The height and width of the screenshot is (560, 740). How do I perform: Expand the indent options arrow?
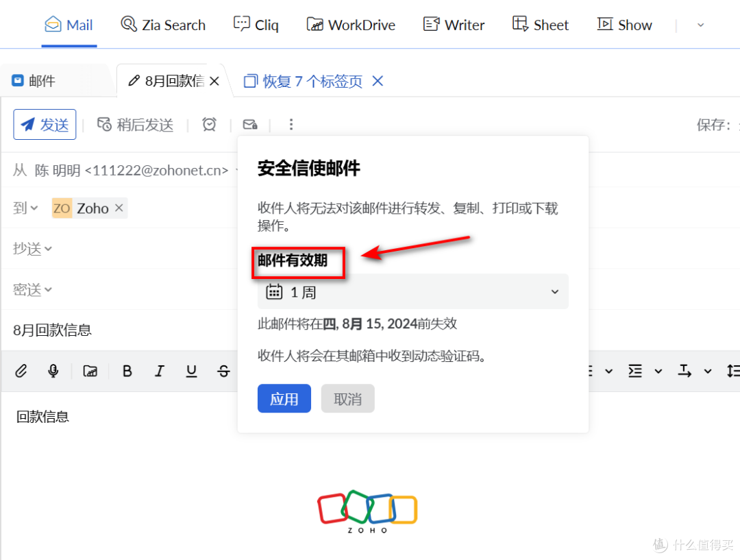click(x=658, y=372)
